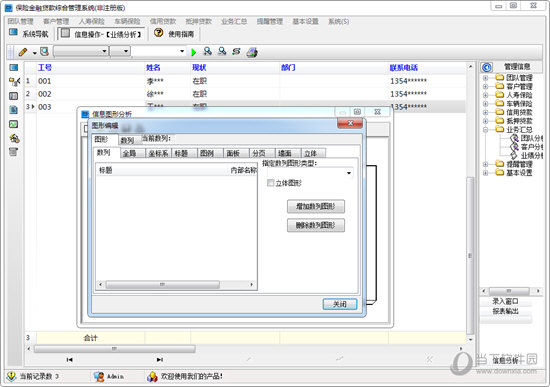Click the 增加数列图形 button
The height and width of the screenshot is (387, 550).
click(316, 206)
